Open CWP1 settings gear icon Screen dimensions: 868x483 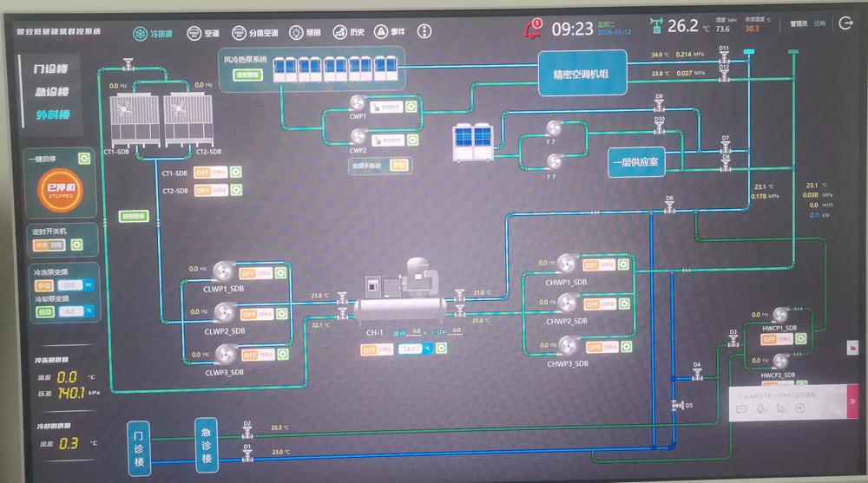click(411, 107)
